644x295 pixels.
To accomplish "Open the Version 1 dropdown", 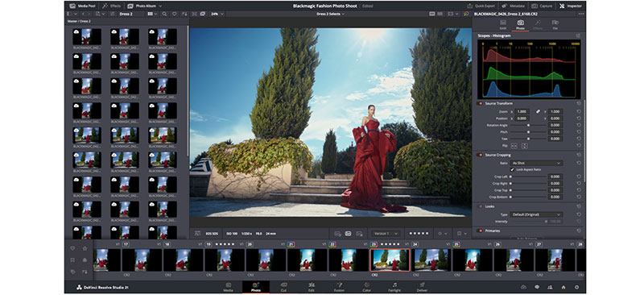I will [x=386, y=233].
